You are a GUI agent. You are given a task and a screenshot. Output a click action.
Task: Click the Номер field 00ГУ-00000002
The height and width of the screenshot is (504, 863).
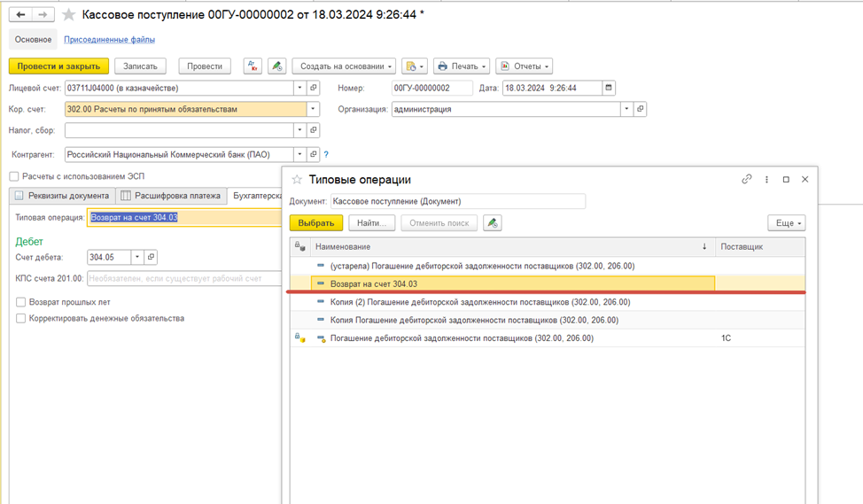pos(432,88)
